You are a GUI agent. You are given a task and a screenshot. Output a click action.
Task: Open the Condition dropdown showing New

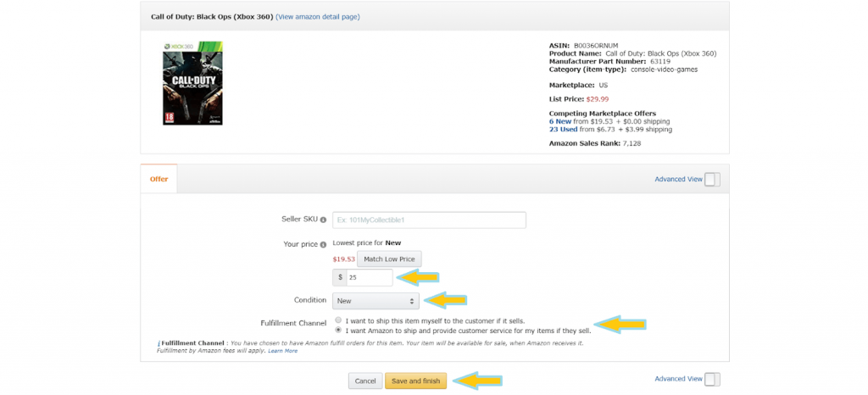tap(376, 301)
